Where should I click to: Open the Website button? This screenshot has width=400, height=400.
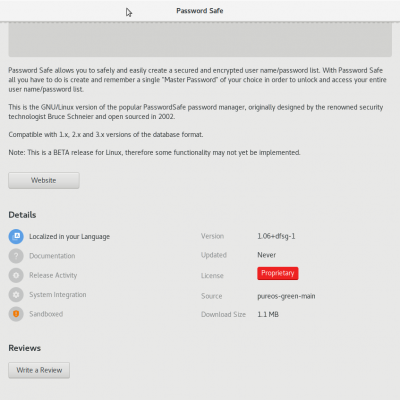click(44, 180)
